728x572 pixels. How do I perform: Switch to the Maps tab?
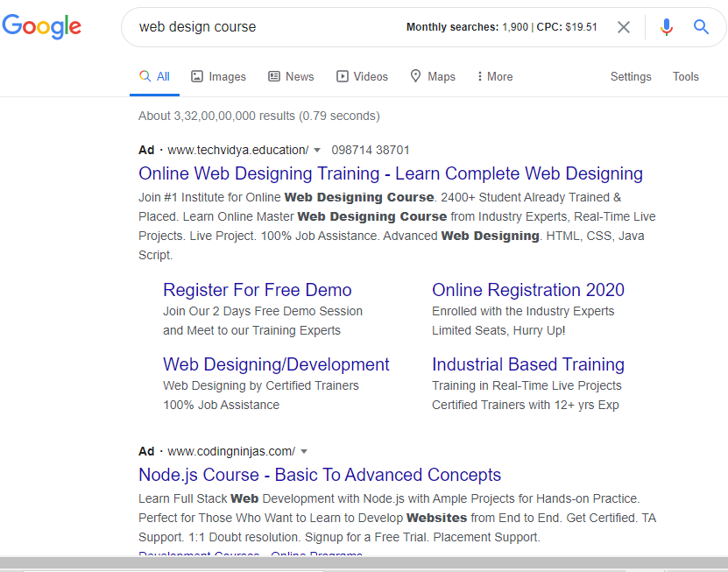(x=433, y=76)
